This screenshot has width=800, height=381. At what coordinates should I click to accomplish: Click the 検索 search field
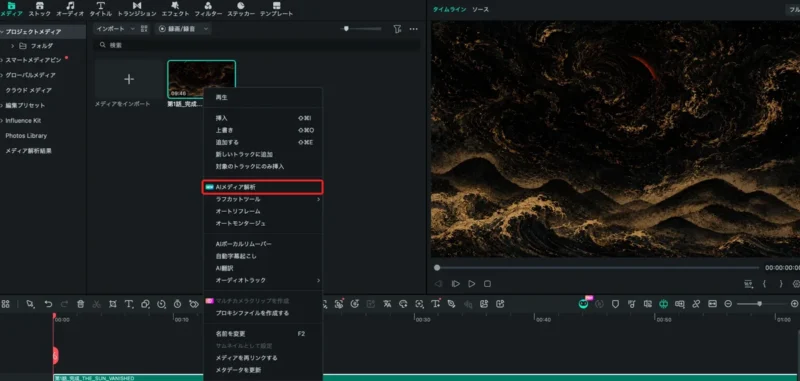coord(257,45)
